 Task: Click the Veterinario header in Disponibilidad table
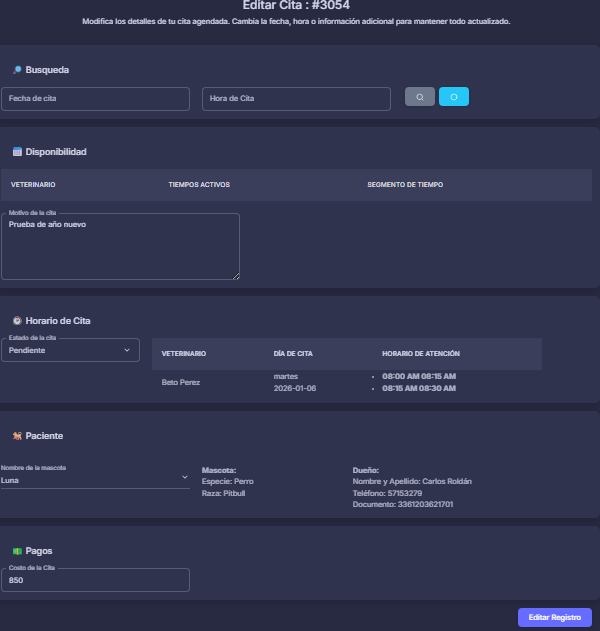[x=33, y=185]
